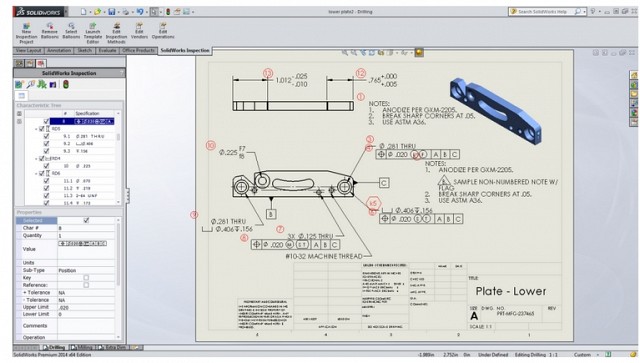This screenshot has width=640, height=363.
Task: Click the traffic light icon in the inspection panel
Action: [66, 85]
